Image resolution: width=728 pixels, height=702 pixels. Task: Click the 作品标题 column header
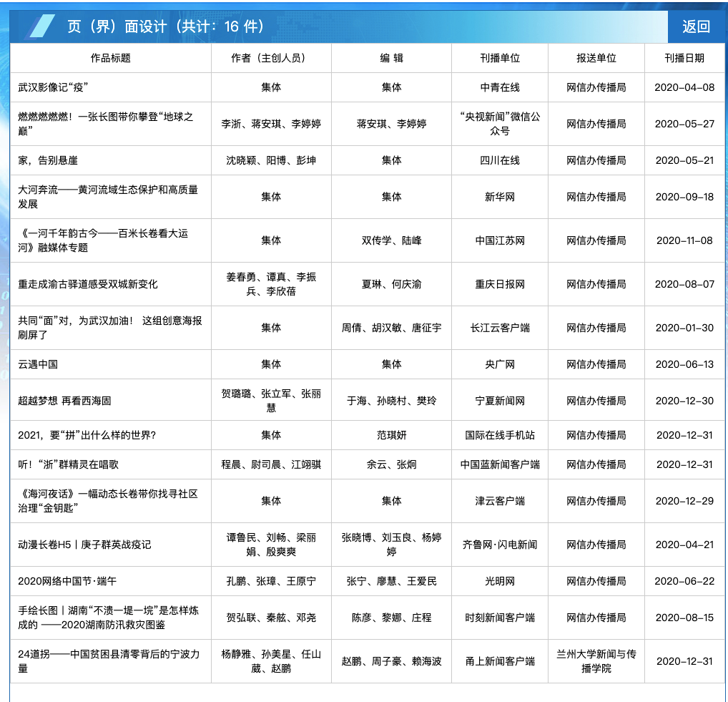click(x=111, y=58)
